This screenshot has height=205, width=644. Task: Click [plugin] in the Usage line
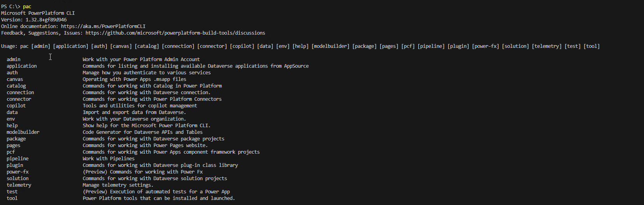458,46
